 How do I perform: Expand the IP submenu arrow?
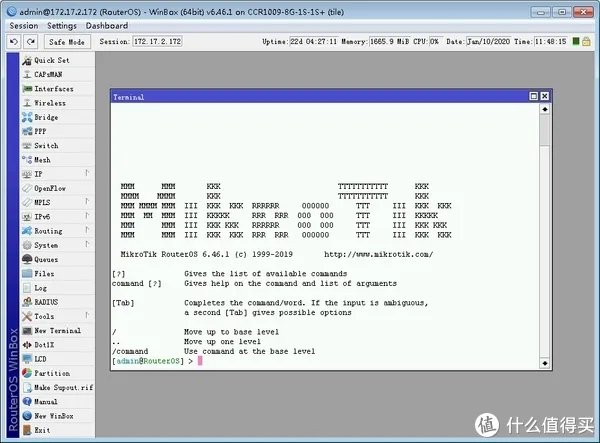pyautogui.click(x=87, y=173)
